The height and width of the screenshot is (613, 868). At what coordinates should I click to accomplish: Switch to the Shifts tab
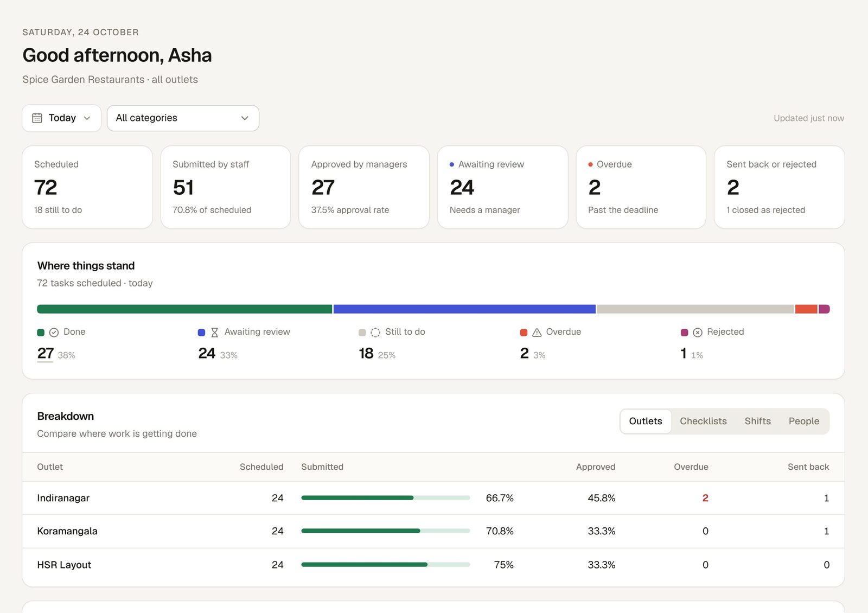pos(757,421)
